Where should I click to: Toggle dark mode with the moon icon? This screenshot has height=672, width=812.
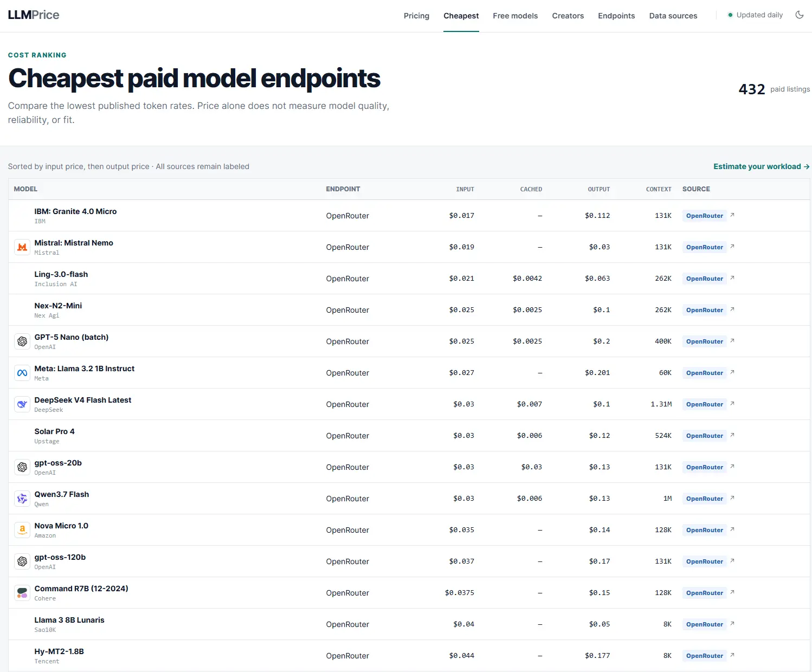tap(799, 15)
